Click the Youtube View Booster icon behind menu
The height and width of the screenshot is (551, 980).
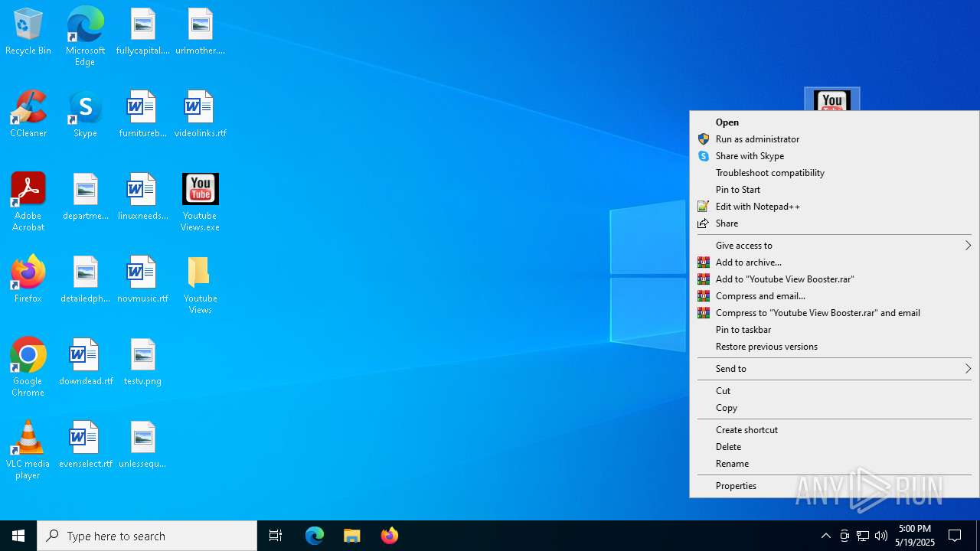[x=832, y=99]
